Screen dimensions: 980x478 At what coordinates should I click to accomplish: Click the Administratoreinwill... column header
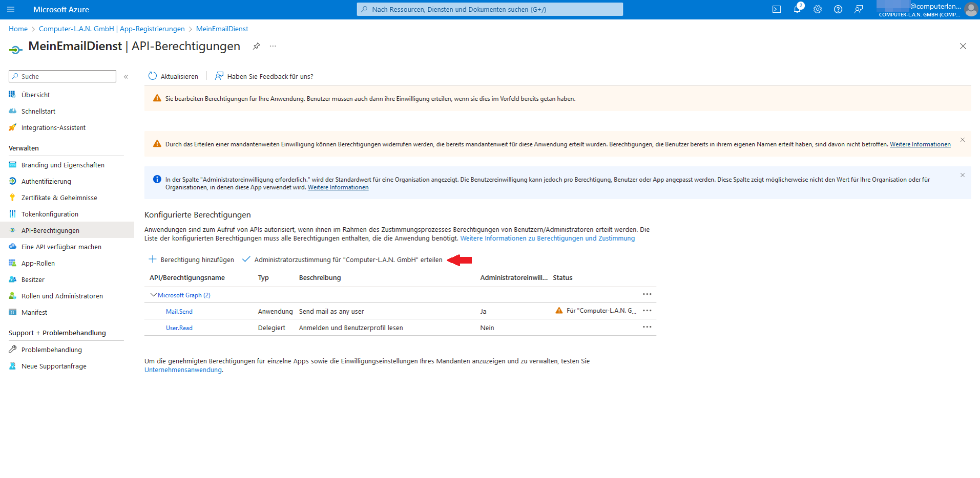click(514, 278)
